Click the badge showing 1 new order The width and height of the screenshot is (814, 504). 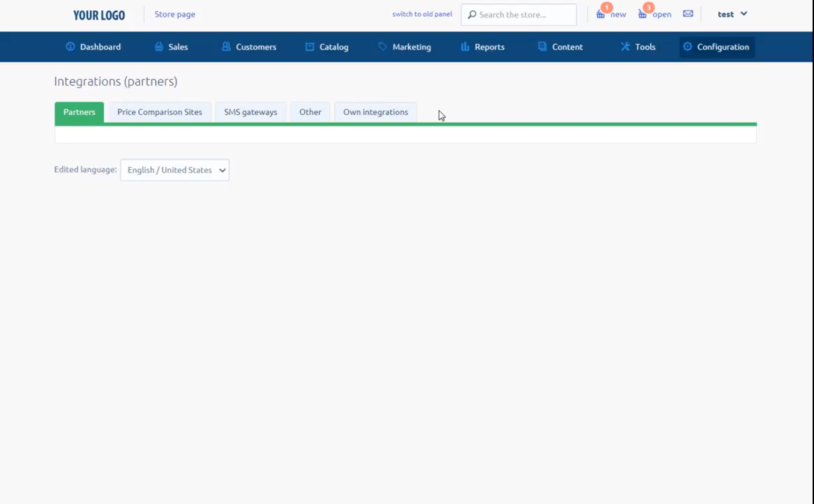click(607, 8)
